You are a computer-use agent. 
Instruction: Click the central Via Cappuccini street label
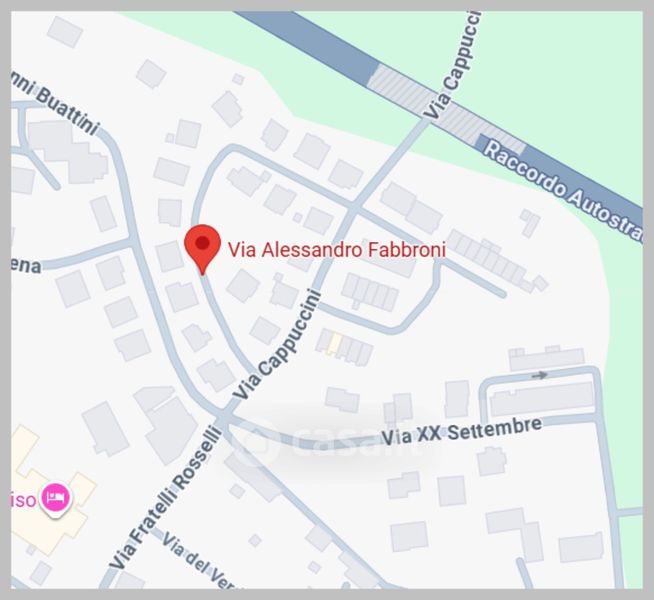coord(277,344)
